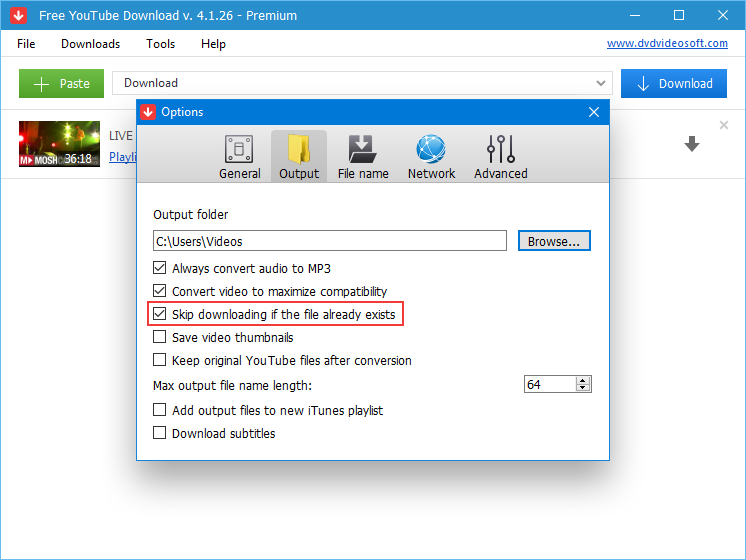This screenshot has height=560, width=746.
Task: Click the Options dialog title icon
Action: [148, 112]
